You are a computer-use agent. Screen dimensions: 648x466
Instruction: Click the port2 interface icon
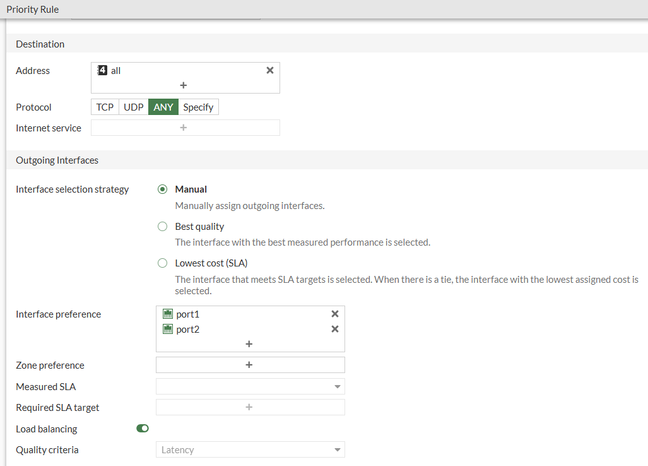tap(168, 329)
